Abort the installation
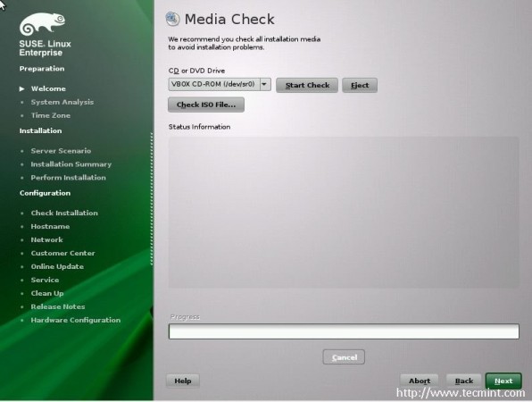 pos(420,381)
